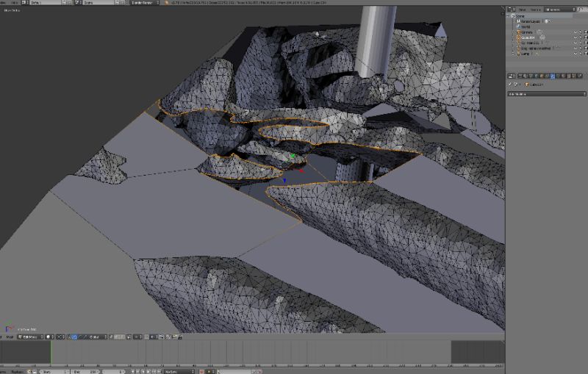Expand the Camera tree node

tap(513, 32)
